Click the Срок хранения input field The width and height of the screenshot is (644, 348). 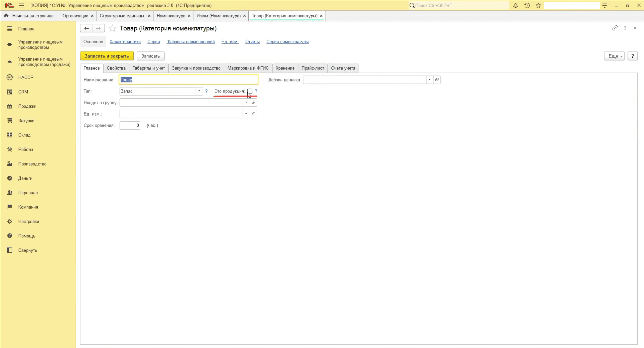(x=130, y=125)
